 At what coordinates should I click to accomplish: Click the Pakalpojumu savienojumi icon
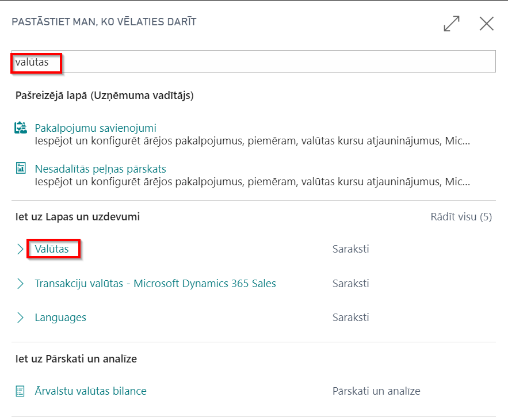21,128
